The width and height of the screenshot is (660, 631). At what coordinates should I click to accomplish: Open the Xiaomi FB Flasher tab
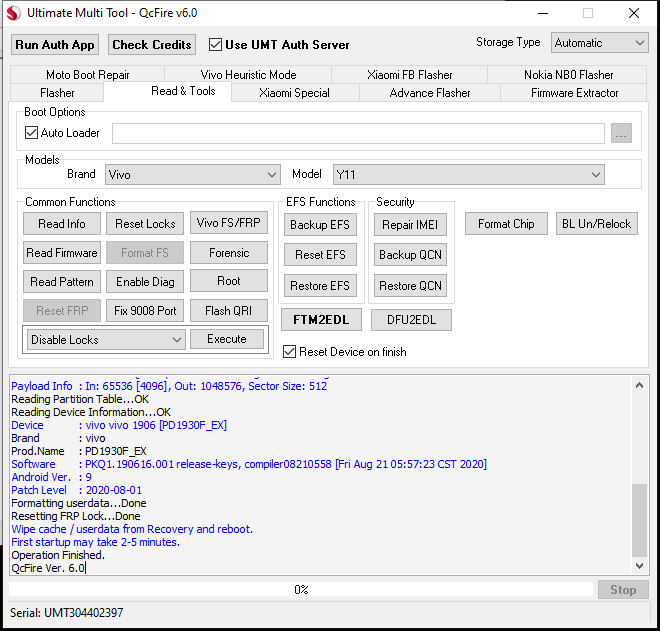tap(410, 75)
